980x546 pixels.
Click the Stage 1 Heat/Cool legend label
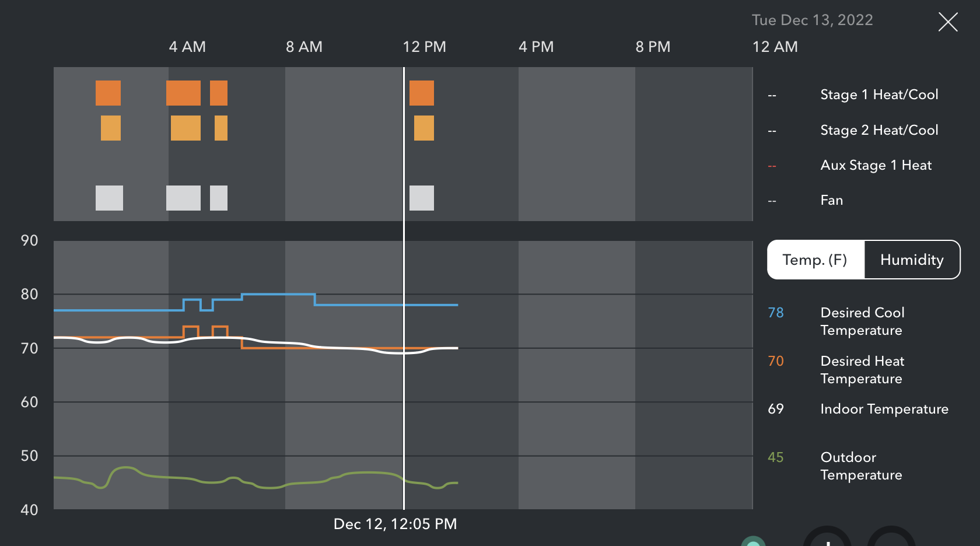click(x=879, y=94)
